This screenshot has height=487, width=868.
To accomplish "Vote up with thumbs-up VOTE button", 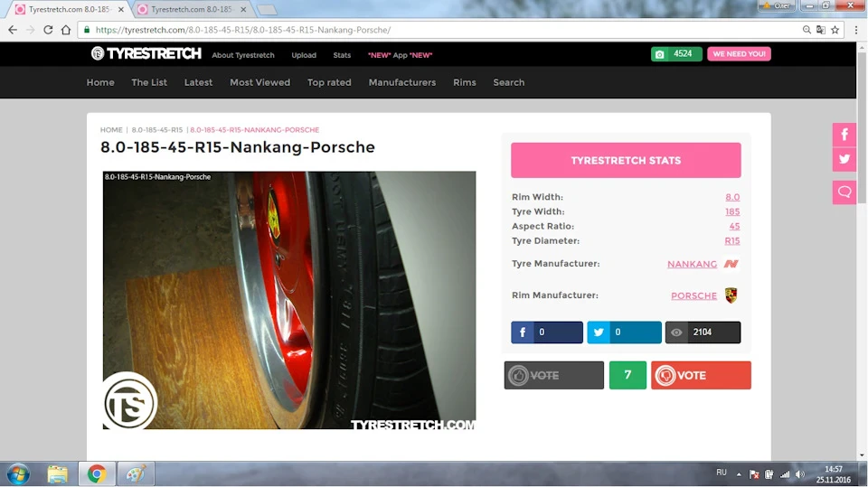I will click(x=553, y=375).
